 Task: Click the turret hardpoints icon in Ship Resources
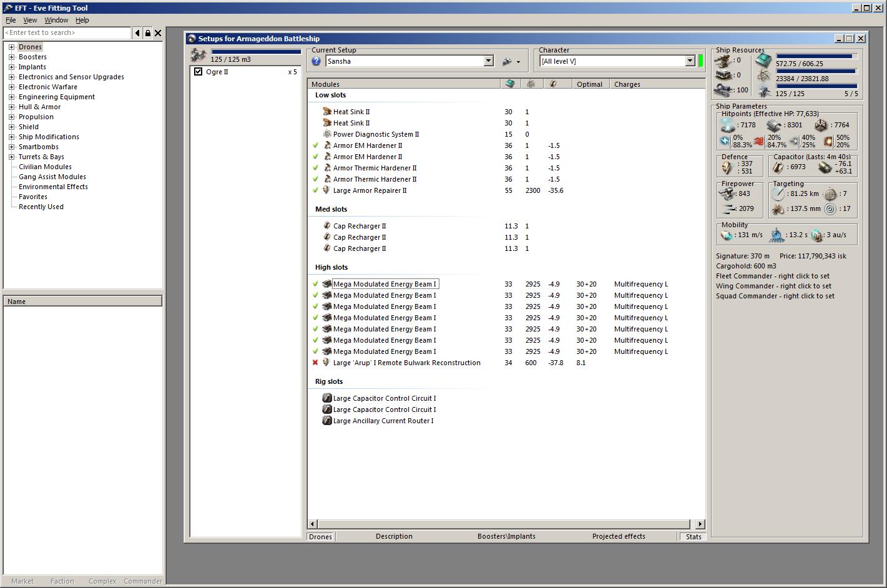[x=724, y=61]
